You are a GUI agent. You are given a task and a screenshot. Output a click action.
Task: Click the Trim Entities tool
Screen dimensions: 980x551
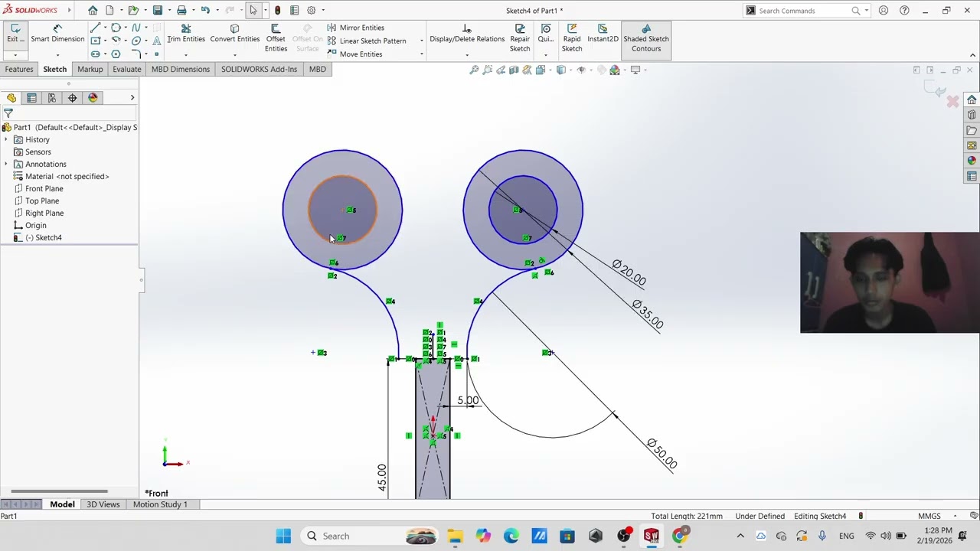[x=186, y=34]
